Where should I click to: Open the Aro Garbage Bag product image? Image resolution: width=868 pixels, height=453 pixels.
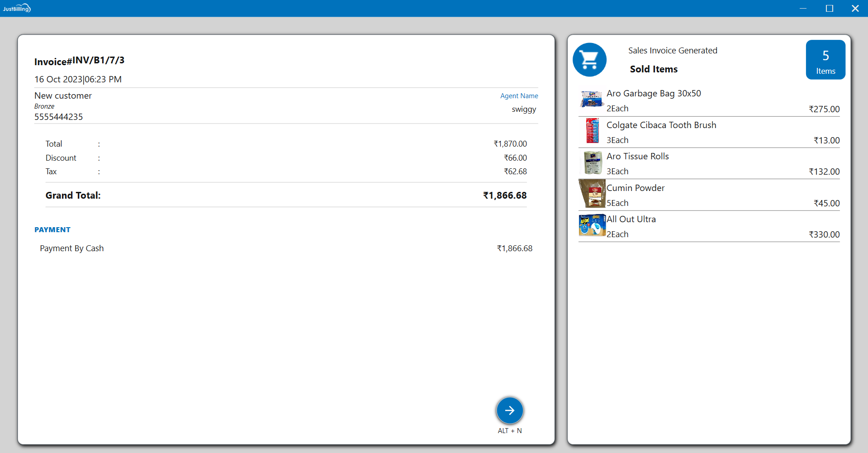pyautogui.click(x=592, y=99)
